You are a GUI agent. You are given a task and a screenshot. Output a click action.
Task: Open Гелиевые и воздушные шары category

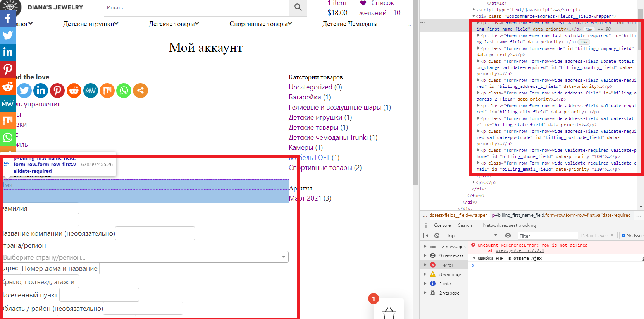click(335, 107)
